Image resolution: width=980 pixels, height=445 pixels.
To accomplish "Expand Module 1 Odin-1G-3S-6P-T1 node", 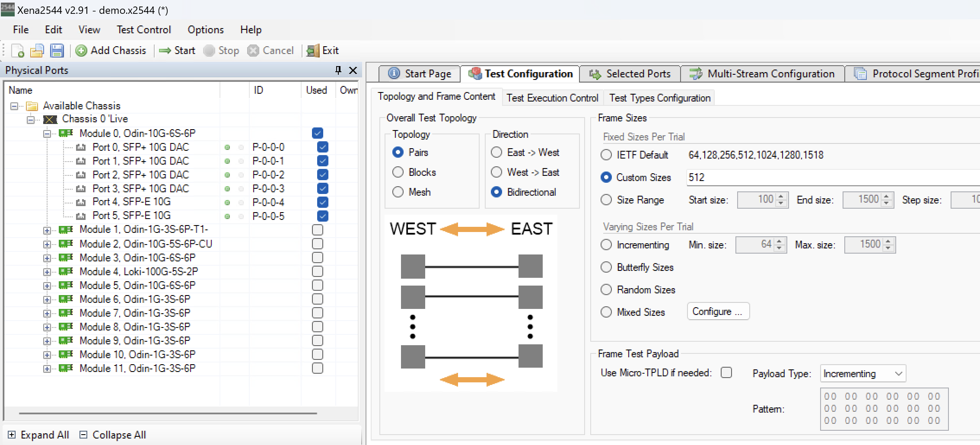I will click(x=47, y=230).
